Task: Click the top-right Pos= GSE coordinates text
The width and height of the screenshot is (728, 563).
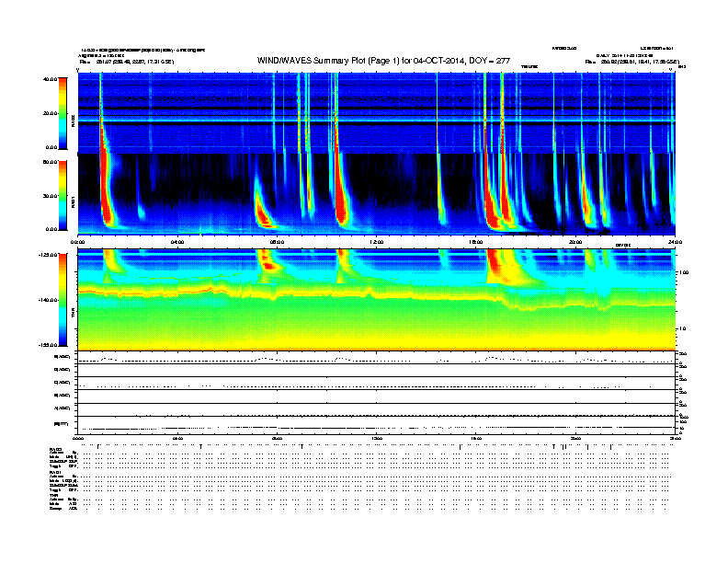Action: pyautogui.click(x=631, y=62)
